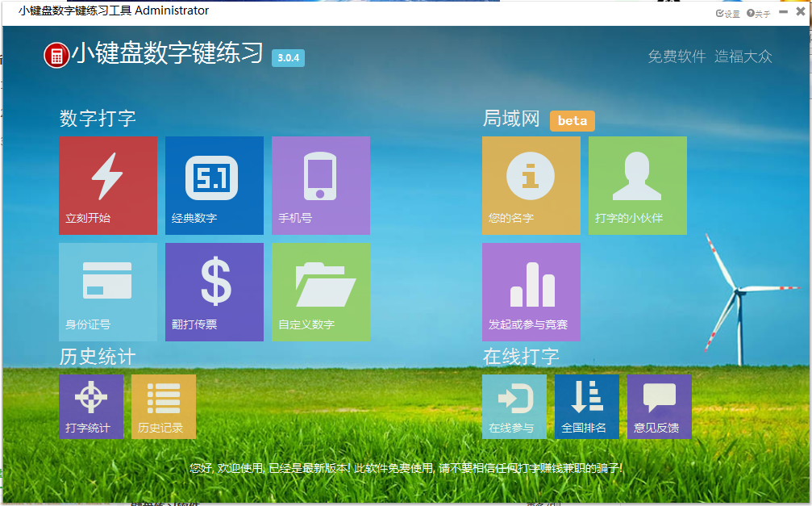
Task: Launch the 翻打传票 voucher typing mode
Action: coord(214,292)
